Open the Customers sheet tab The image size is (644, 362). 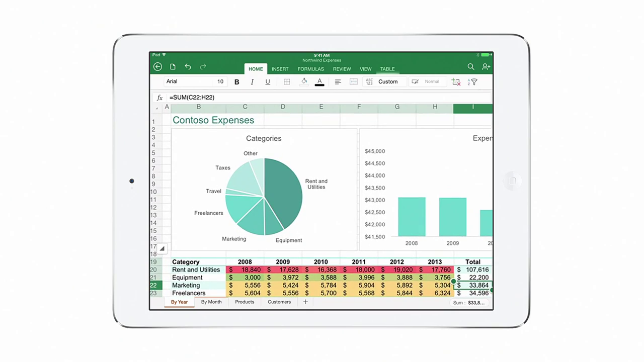tap(279, 302)
